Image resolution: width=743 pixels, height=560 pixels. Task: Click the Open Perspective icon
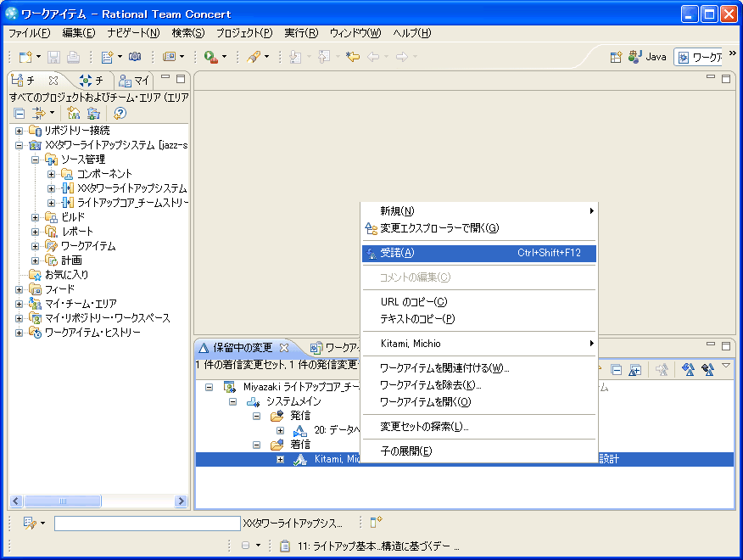[x=616, y=57]
